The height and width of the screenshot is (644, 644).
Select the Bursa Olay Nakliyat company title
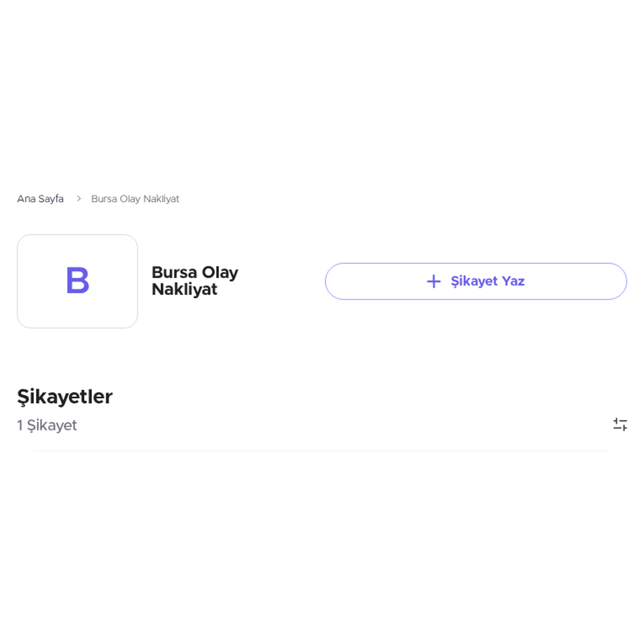(x=195, y=281)
